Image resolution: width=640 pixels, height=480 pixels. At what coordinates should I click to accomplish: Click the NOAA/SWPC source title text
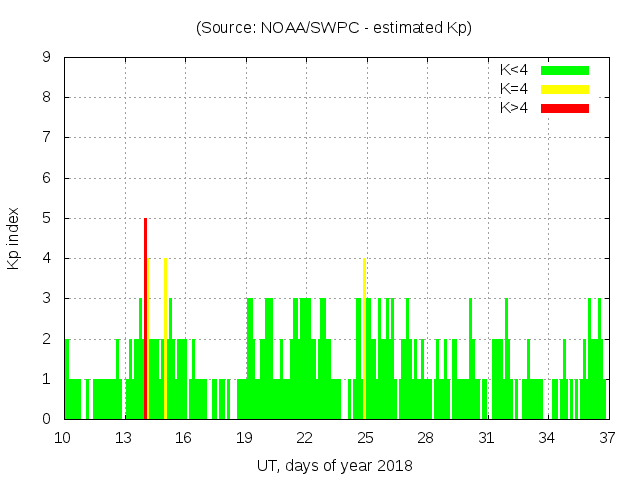tap(334, 28)
